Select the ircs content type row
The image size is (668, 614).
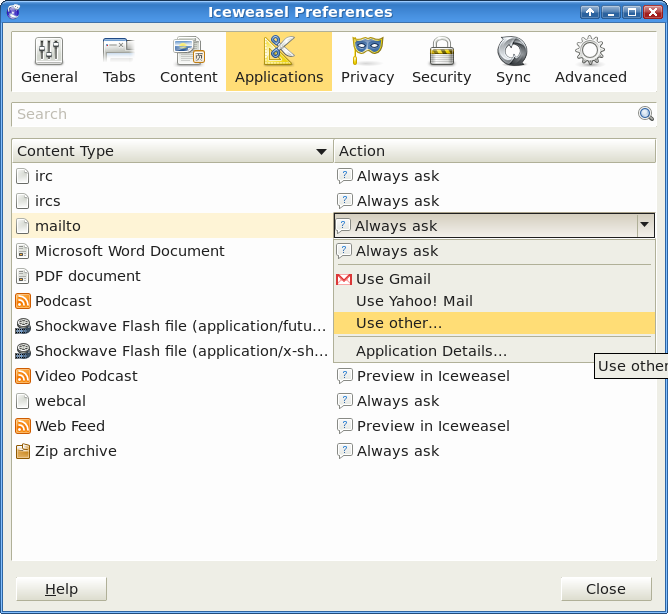(173, 201)
